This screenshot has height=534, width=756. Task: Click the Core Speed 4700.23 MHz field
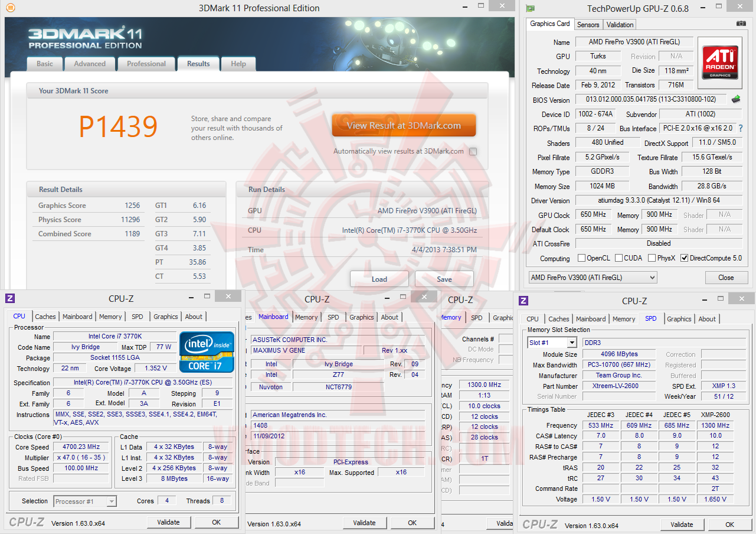click(82, 447)
